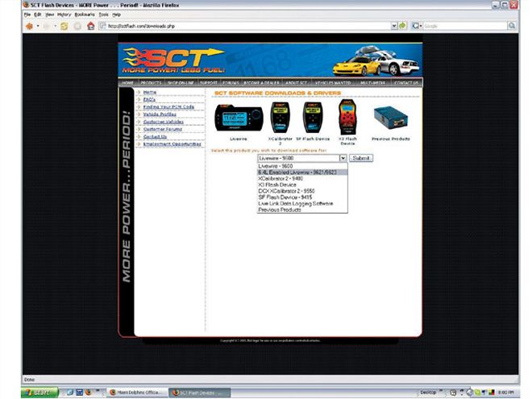Screen dimensions: 532x399
Task: Click the Submit button
Action: [361, 158]
